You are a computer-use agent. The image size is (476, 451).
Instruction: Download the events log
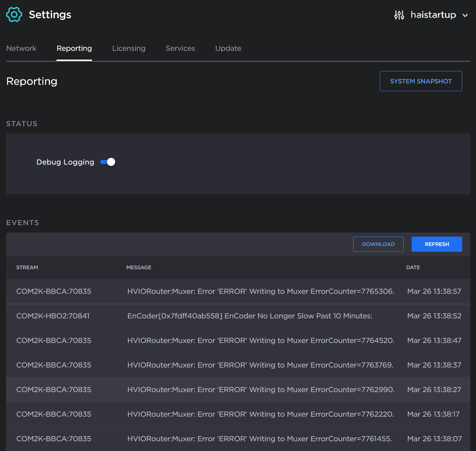(378, 244)
